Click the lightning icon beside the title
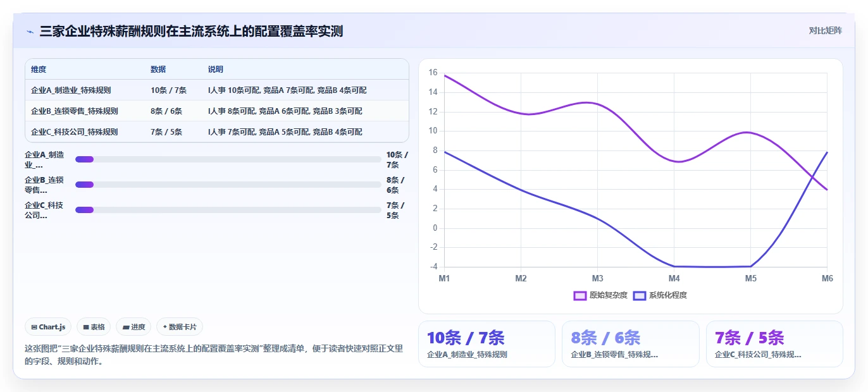 coord(30,31)
